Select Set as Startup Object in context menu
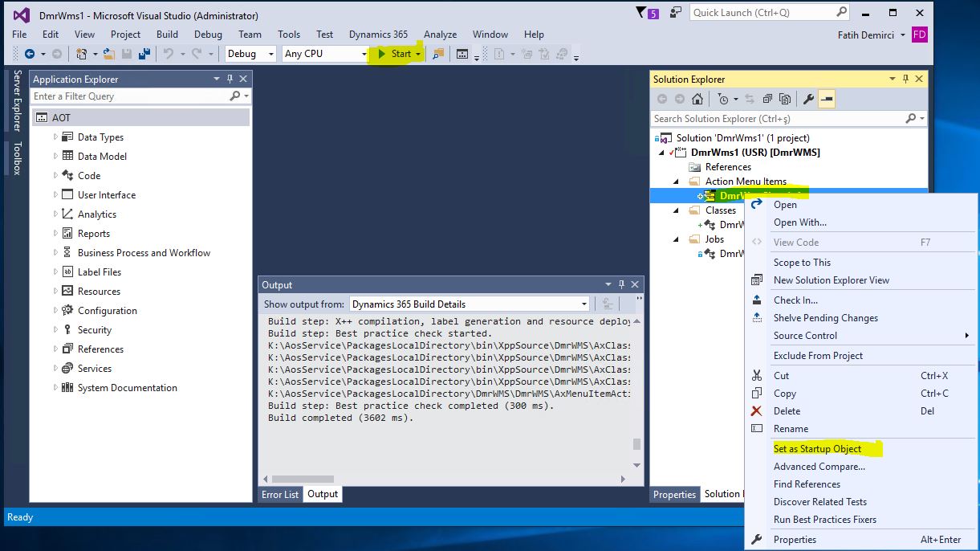The height and width of the screenshot is (551, 980). (x=817, y=449)
